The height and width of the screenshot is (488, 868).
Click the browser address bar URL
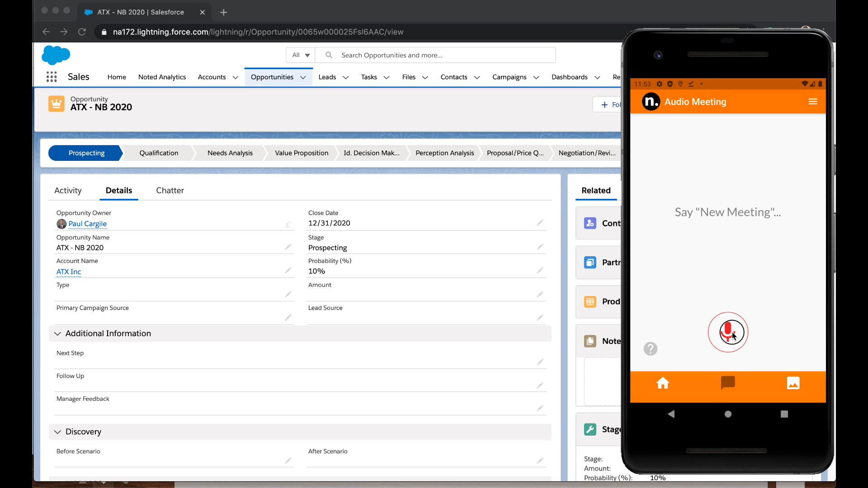(x=258, y=32)
